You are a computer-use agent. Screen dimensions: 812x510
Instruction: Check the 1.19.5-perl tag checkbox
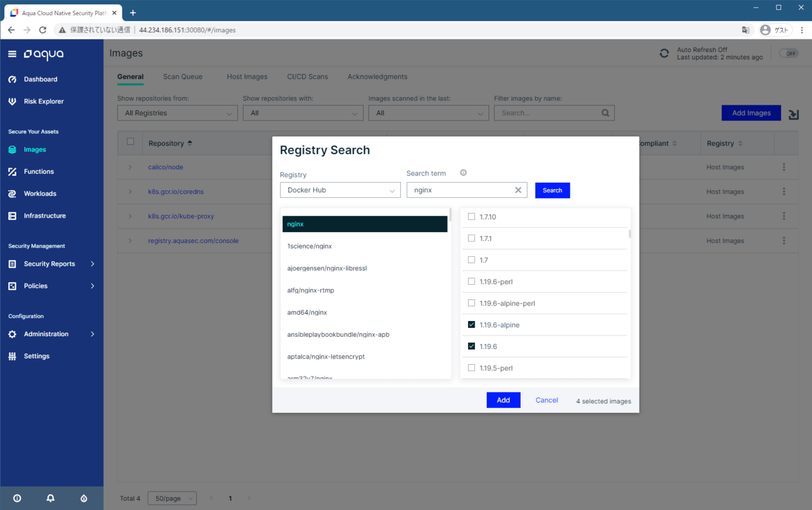point(471,368)
